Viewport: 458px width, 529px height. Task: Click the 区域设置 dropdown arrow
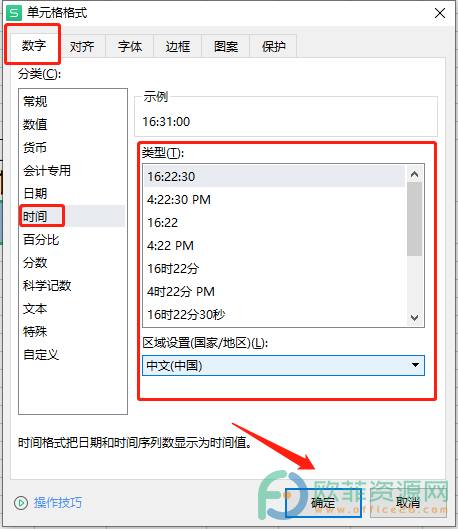(416, 365)
